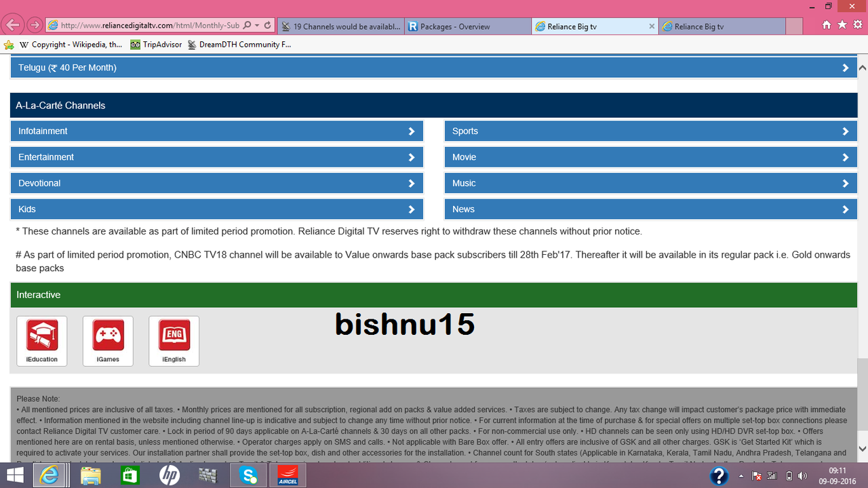Viewport: 868px width, 488px height.
Task: Open the TripAdvisor favorites bar link
Action: [x=156, y=45]
